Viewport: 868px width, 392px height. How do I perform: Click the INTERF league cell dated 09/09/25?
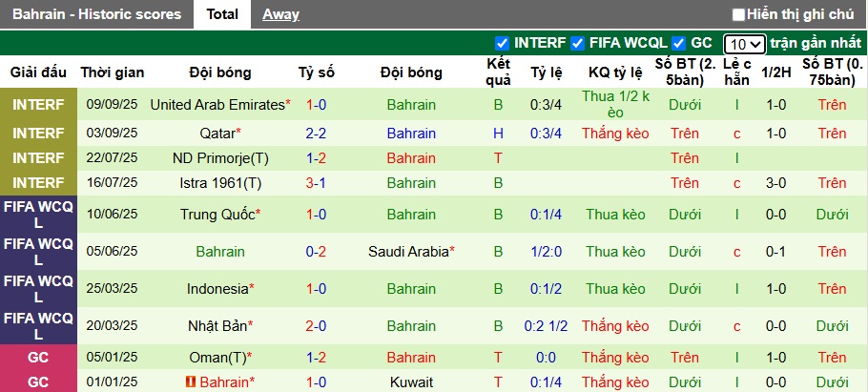39,105
